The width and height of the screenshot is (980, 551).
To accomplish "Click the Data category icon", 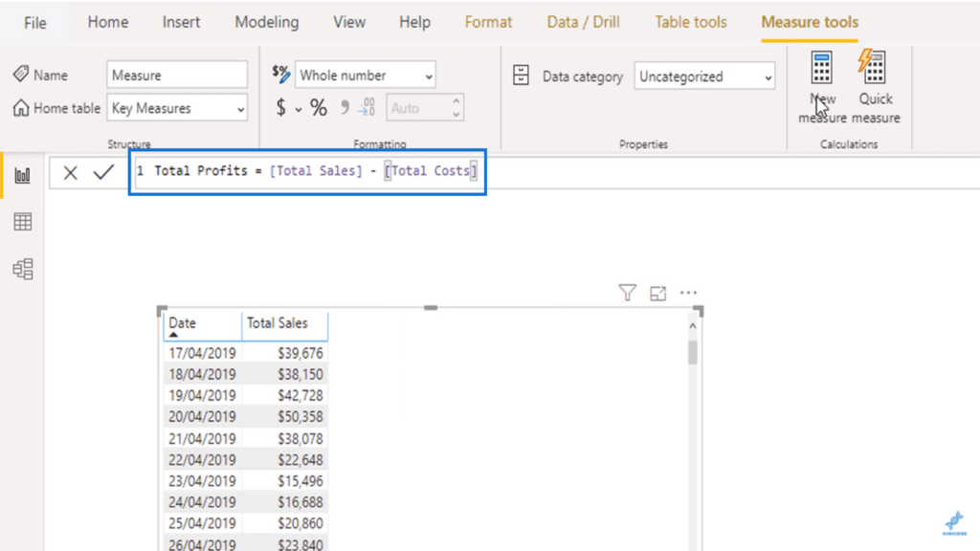I will click(521, 76).
